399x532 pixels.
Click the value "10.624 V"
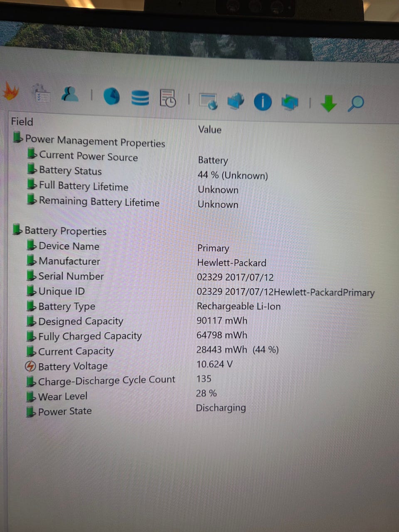[x=214, y=364]
